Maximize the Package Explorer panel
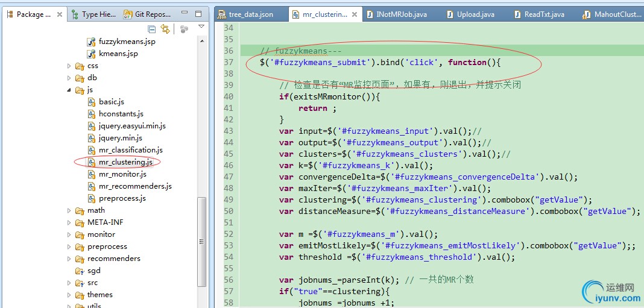Image resolution: width=644 pixels, height=308 pixels. [198, 13]
